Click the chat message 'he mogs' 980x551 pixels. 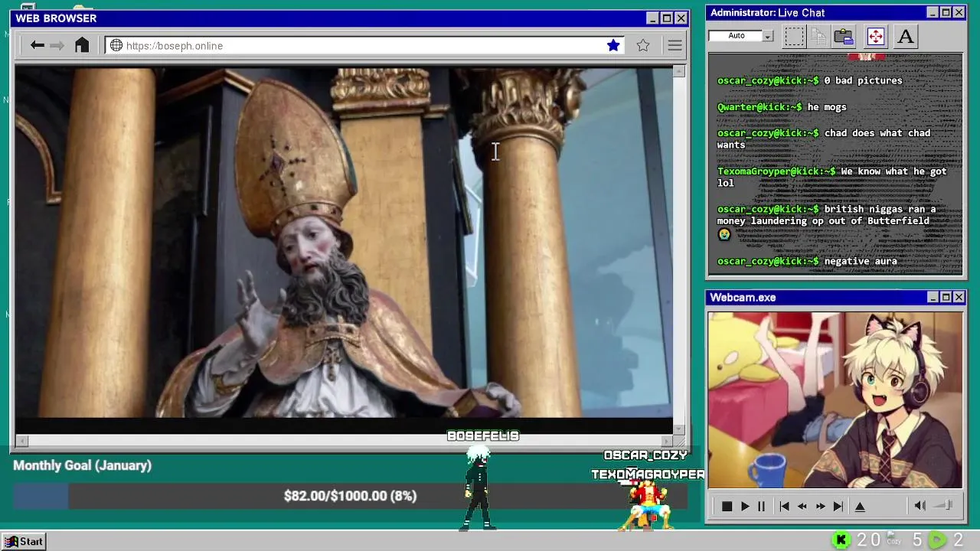pos(827,107)
